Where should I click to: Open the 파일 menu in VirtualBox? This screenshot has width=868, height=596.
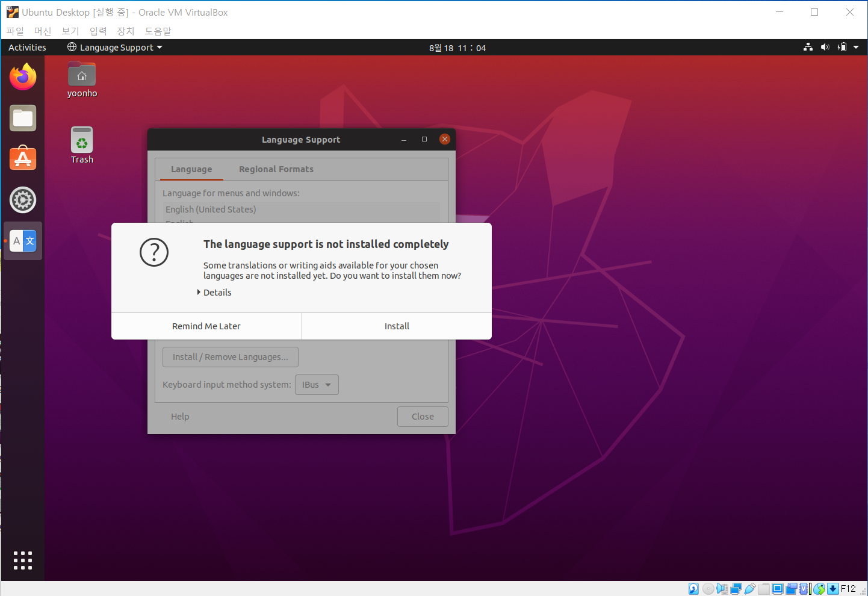15,31
